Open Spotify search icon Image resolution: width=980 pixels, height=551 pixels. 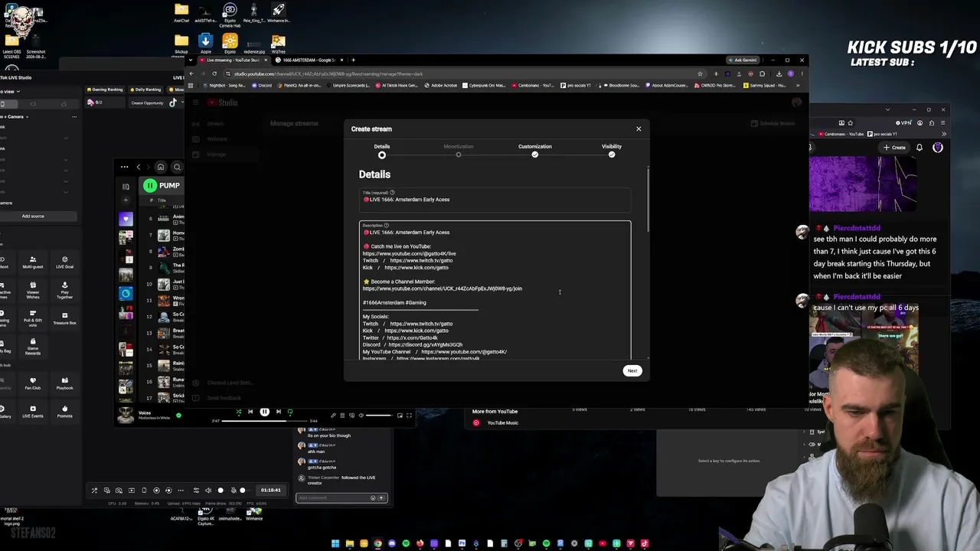coord(177,167)
